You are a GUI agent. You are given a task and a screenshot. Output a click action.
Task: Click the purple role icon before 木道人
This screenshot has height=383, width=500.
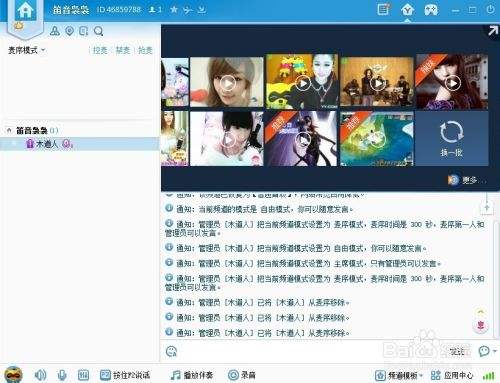(x=30, y=144)
